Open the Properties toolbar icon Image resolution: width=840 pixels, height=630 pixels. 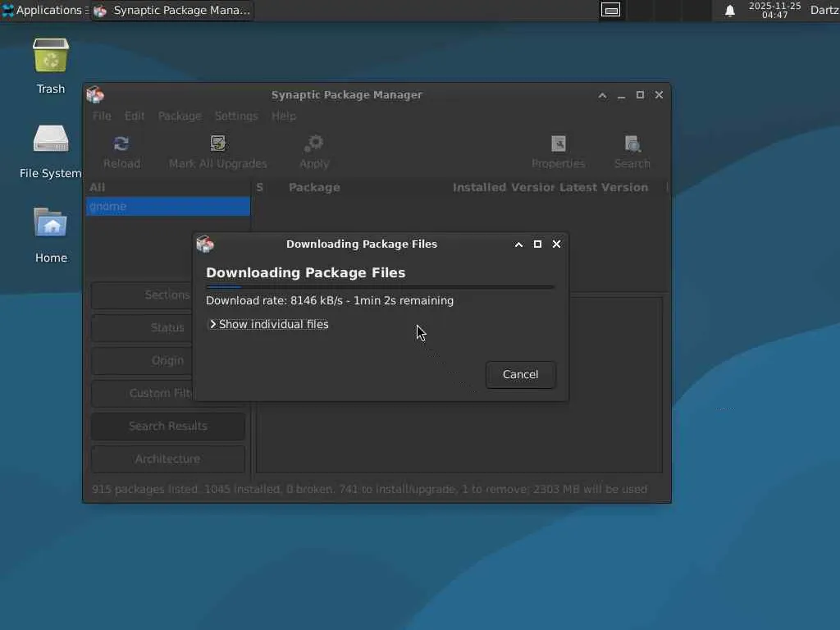[x=558, y=144]
